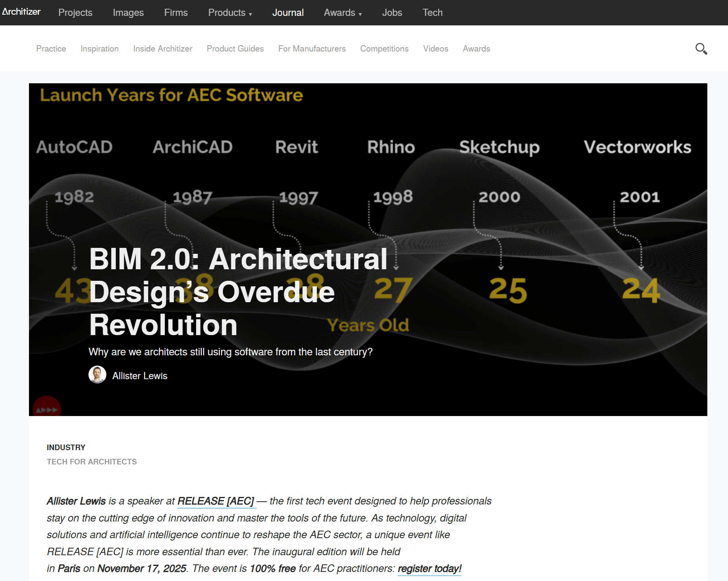728x581 pixels.
Task: Click the article headline BIM 2.0
Action: pyautogui.click(x=238, y=292)
